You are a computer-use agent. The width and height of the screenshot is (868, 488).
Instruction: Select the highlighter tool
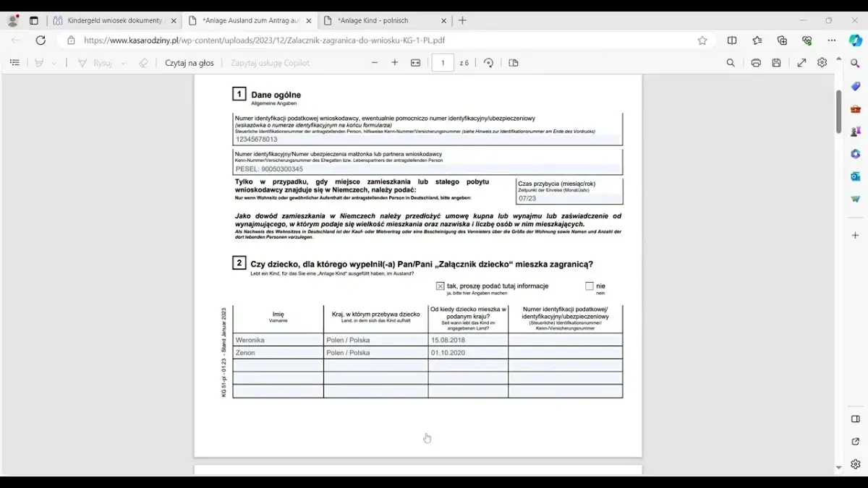pos(38,61)
